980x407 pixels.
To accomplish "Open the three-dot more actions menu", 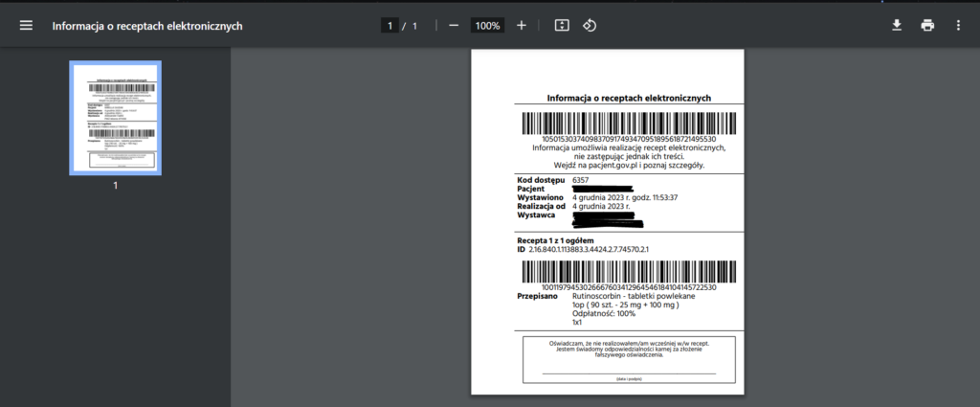I will [958, 26].
